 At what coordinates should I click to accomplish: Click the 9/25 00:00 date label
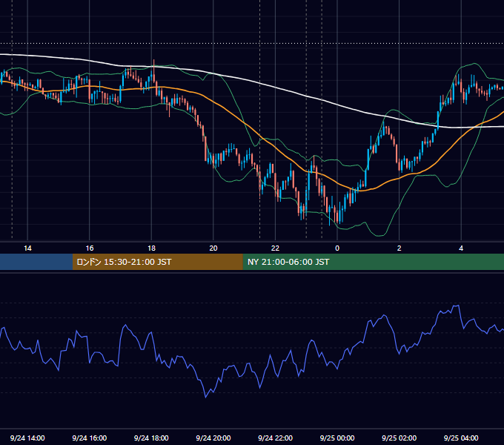337,438
